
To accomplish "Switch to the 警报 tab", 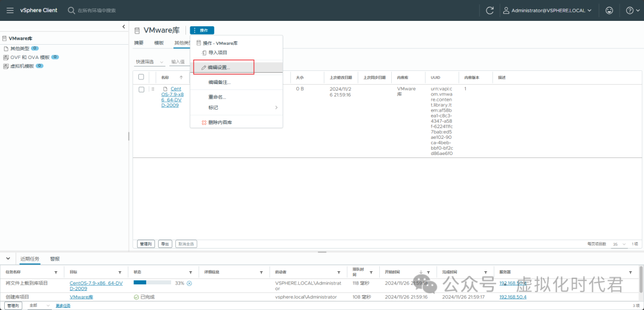I will (x=55, y=259).
